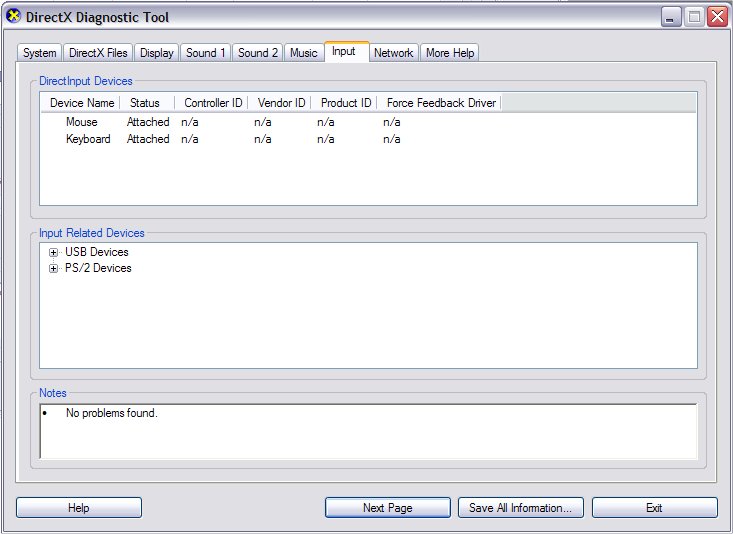
Task: Select PS/2 Devices tree item label
Action: point(98,268)
